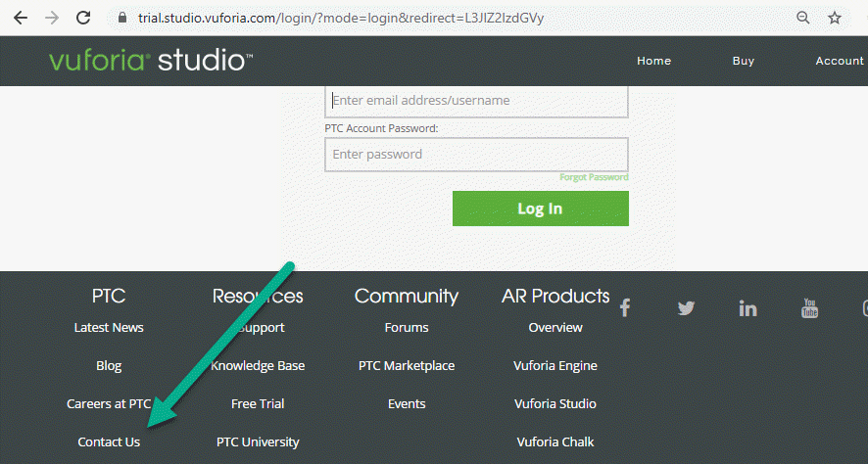Reload the page with the refresh icon
The height and width of the screenshot is (464, 868).
pos(83,18)
